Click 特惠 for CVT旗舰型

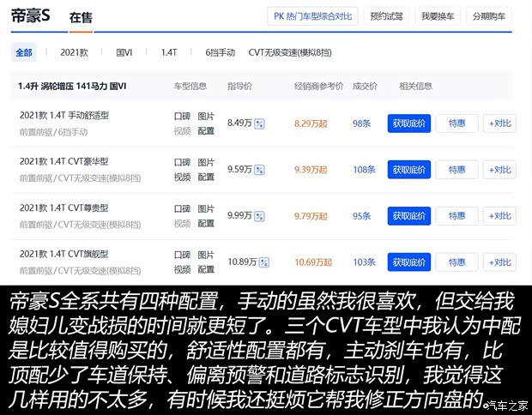[456, 262]
